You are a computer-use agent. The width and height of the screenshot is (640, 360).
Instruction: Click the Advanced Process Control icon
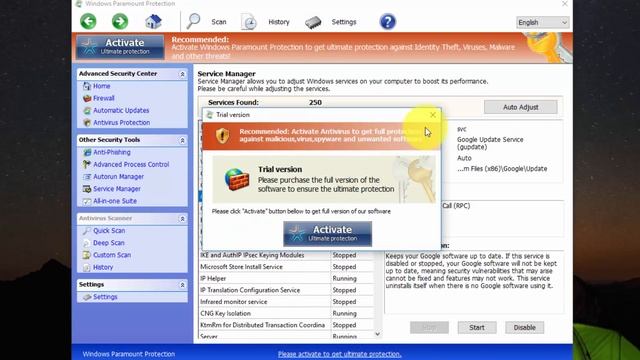pyautogui.click(x=87, y=164)
